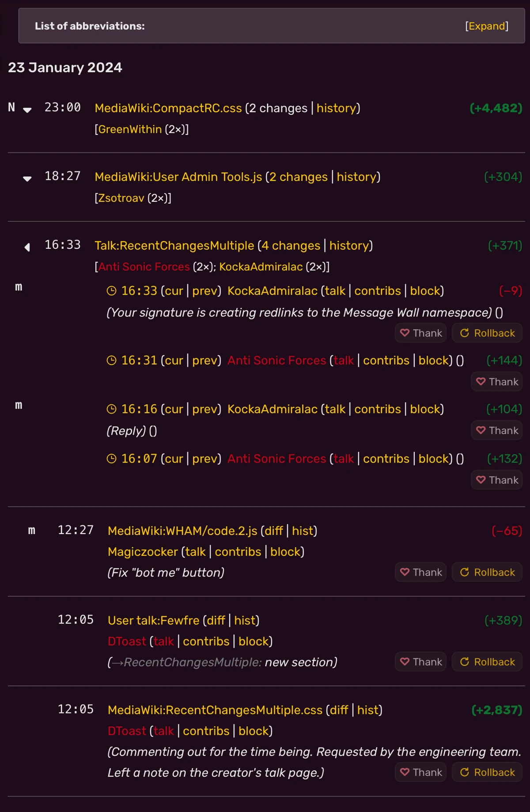Open Anti Sonic Forces' contribs page
The image size is (530, 812).
pos(386,360)
